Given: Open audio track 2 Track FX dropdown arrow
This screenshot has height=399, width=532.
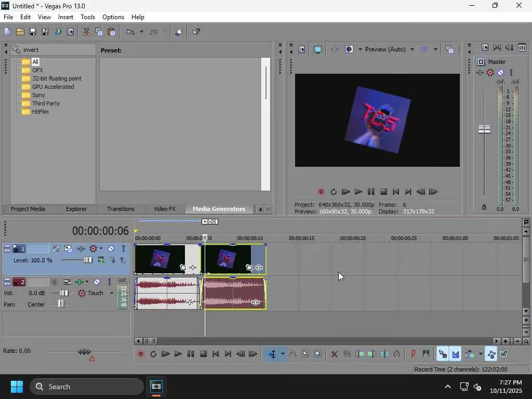Looking at the screenshot, I should 87,282.
